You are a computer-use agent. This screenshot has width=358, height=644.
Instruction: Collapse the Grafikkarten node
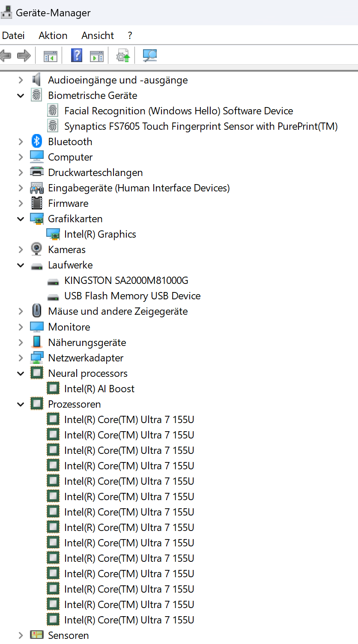point(21,218)
